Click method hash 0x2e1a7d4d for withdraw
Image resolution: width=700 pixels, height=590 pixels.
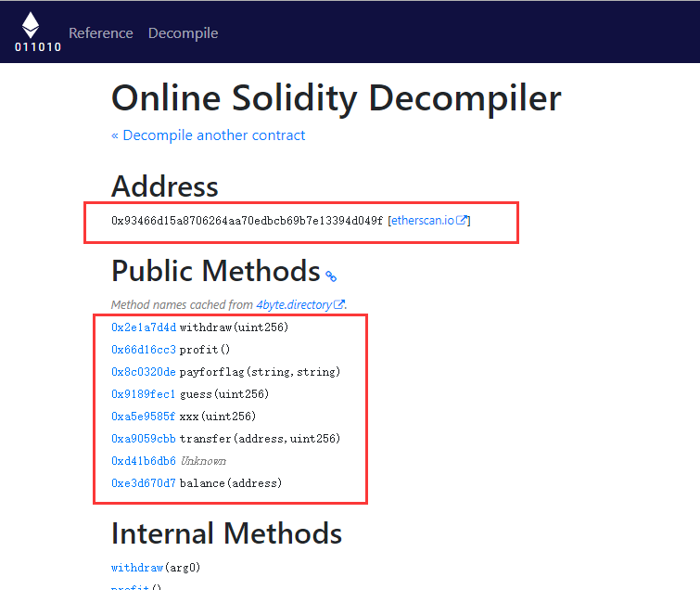[143, 327]
